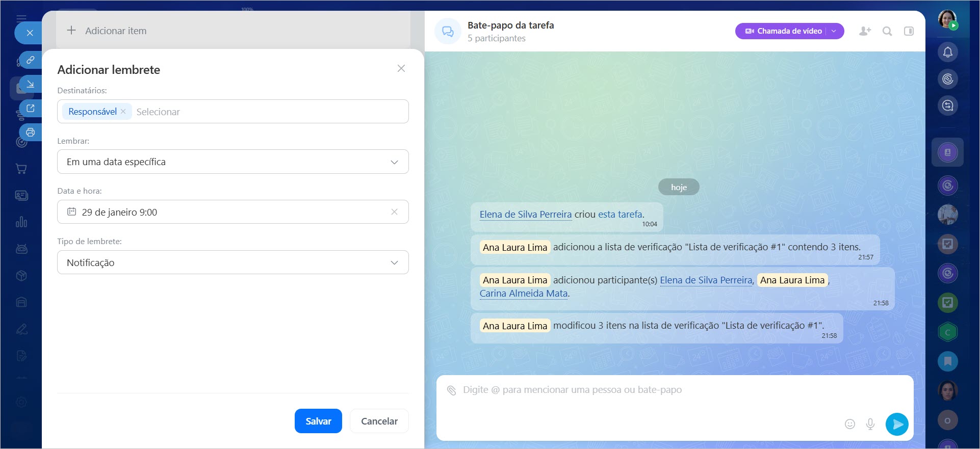Clear the date 29 de janeiro 9:00
This screenshot has height=449, width=980.
pyautogui.click(x=394, y=212)
